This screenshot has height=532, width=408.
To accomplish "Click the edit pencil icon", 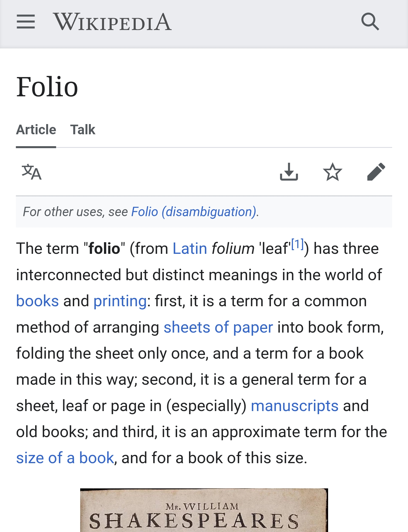I will 376,172.
